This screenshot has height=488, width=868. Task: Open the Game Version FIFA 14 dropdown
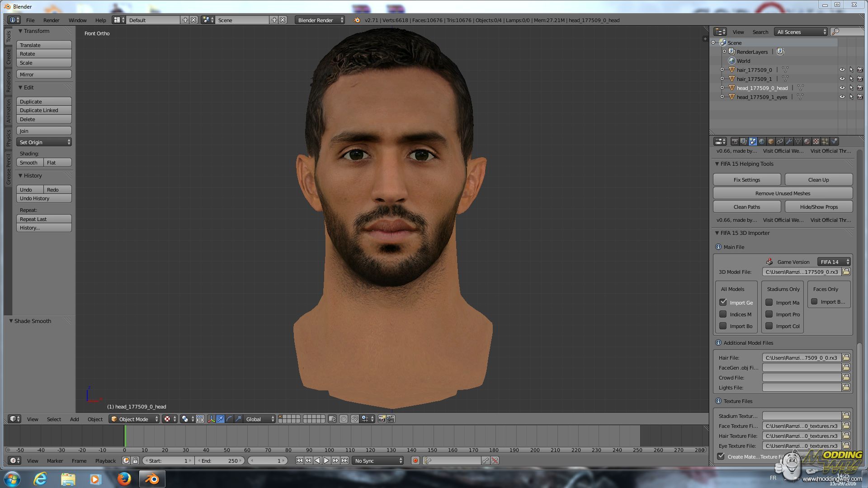[x=834, y=262]
